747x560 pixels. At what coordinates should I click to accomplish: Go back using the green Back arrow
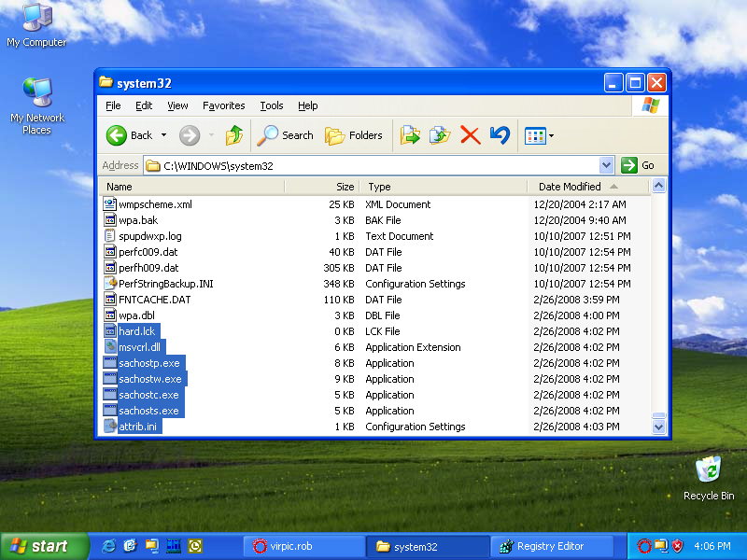129,135
